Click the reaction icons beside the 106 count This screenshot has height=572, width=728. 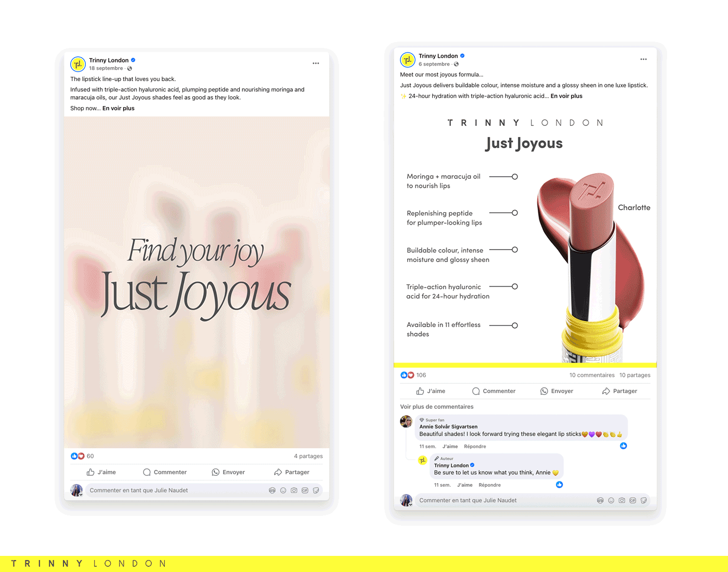pyautogui.click(x=407, y=375)
